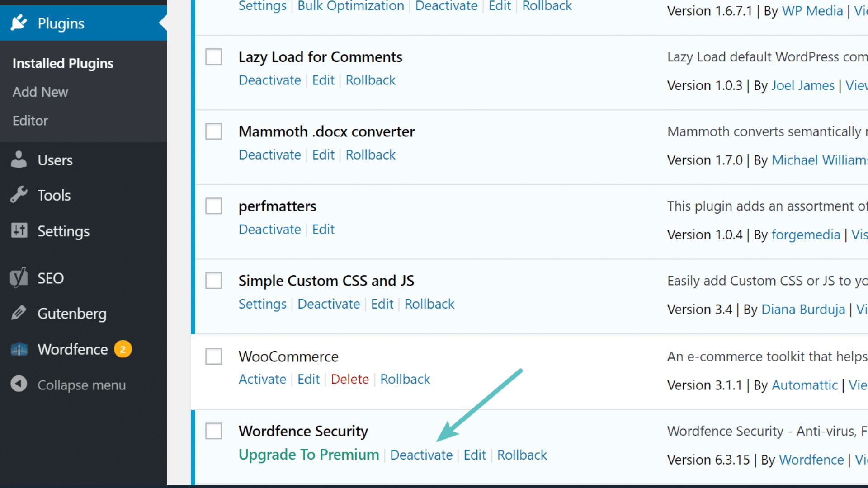Click Rollback for Wordfence Security

click(522, 454)
